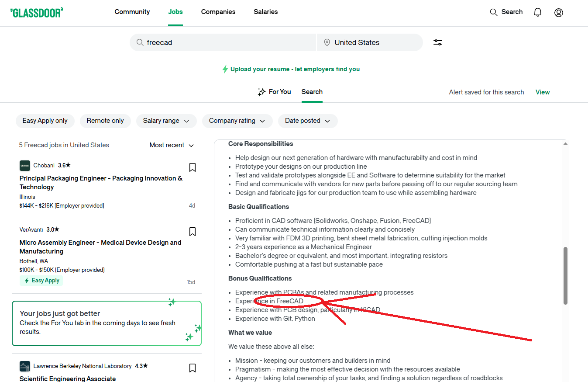Open the notifications bell

(x=538, y=12)
